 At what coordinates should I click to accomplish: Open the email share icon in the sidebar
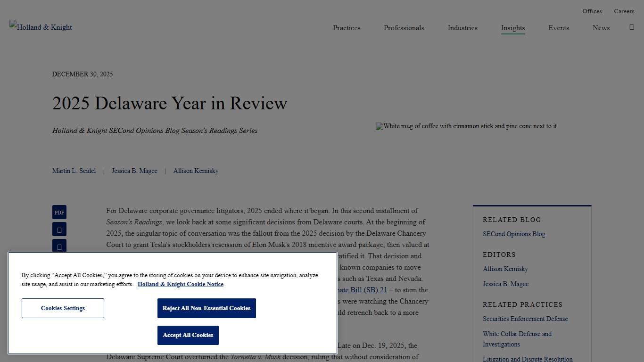(59, 246)
